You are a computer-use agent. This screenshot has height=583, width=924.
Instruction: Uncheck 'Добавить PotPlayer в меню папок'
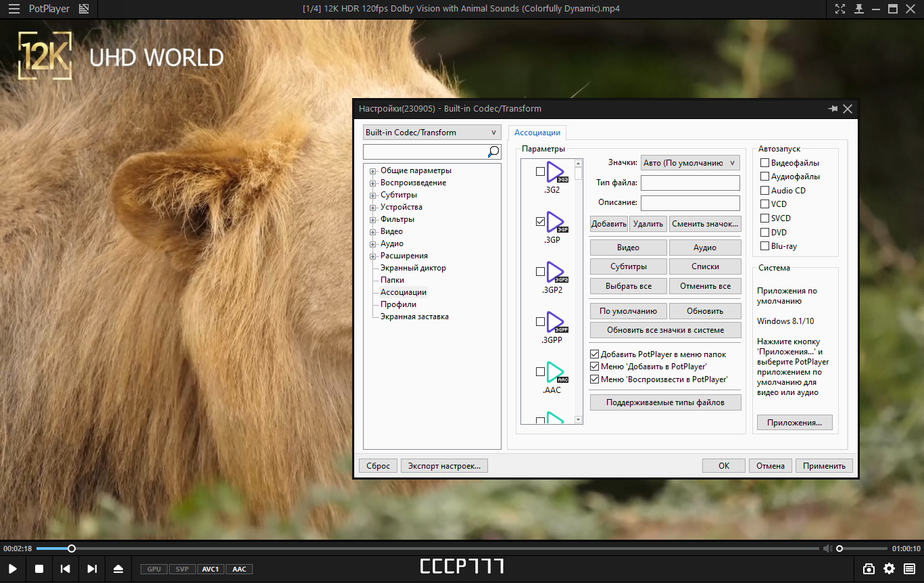point(595,354)
